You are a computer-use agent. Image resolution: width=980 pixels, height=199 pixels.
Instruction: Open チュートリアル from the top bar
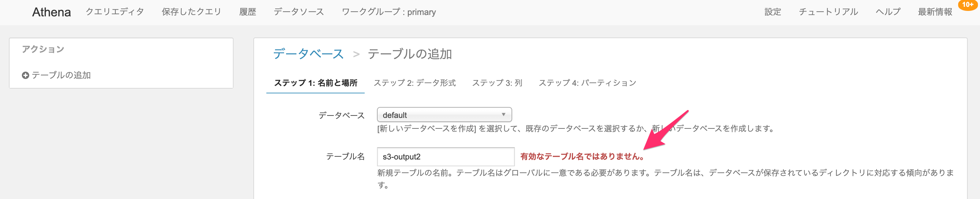828,12
